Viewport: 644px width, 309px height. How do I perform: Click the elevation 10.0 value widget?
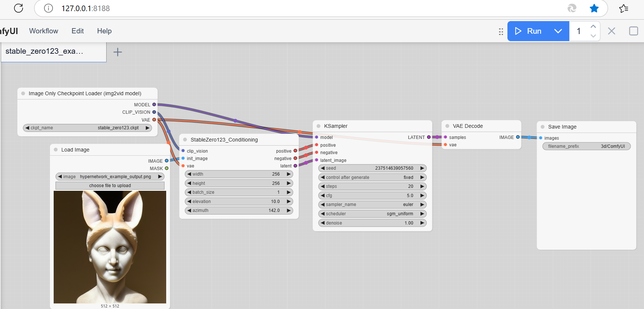coord(239,202)
